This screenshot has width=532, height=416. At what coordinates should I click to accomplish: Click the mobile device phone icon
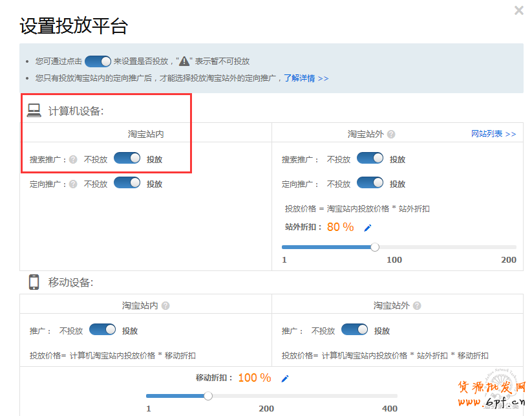point(34,282)
